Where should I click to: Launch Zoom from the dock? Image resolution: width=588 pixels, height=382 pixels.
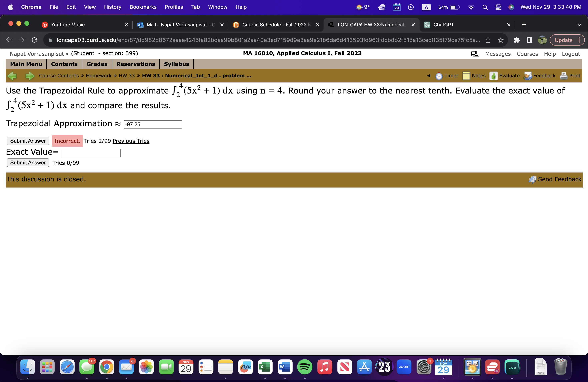click(x=404, y=367)
